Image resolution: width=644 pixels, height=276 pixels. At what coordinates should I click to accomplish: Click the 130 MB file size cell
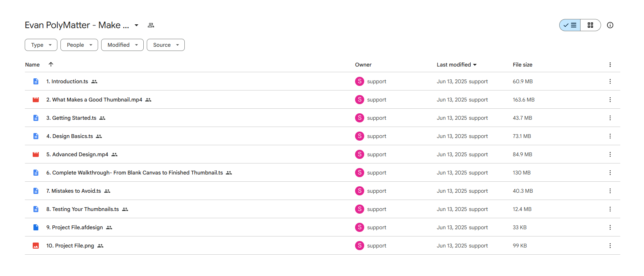point(522,173)
